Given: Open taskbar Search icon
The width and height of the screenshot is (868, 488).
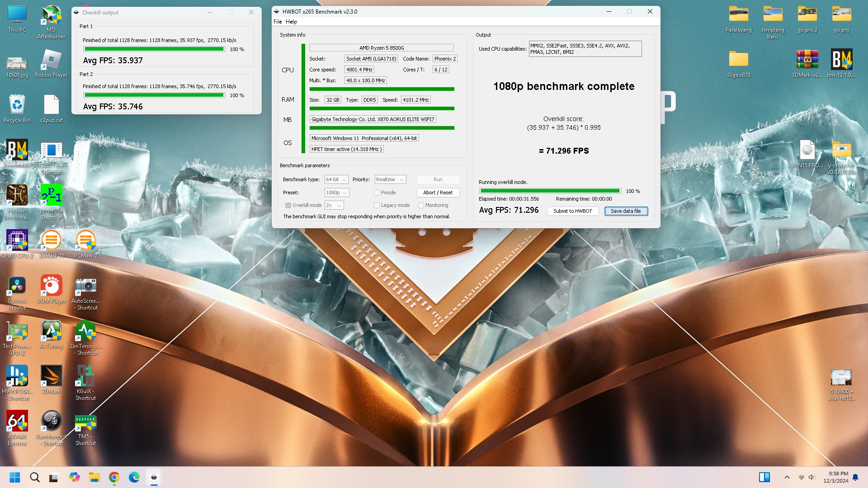Looking at the screenshot, I should pyautogui.click(x=34, y=477).
